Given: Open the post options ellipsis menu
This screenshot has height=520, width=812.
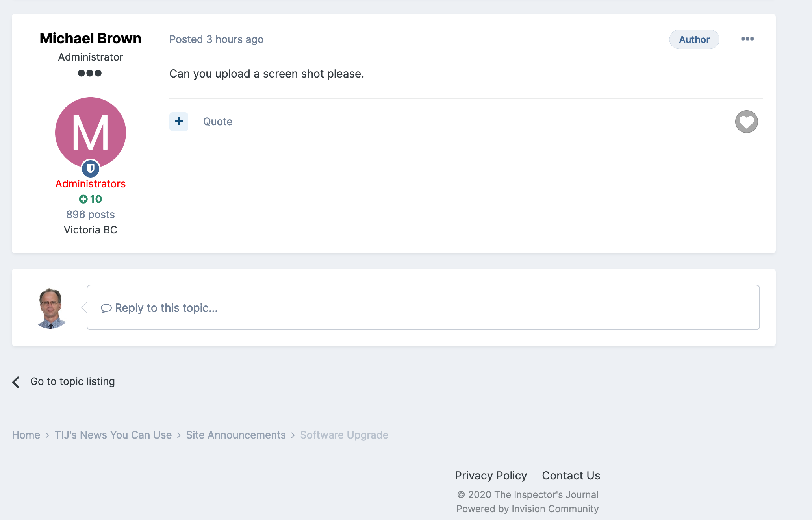Looking at the screenshot, I should (x=747, y=39).
